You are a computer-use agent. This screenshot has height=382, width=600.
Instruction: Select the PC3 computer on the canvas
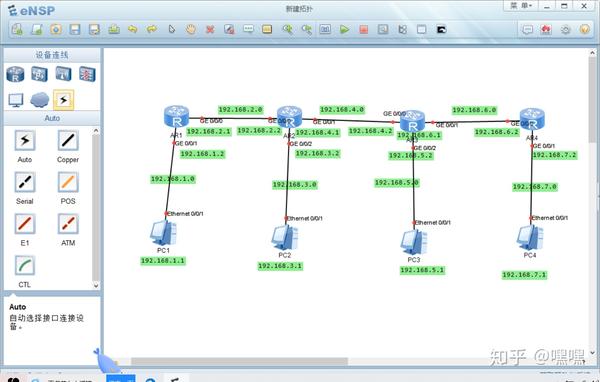click(414, 242)
